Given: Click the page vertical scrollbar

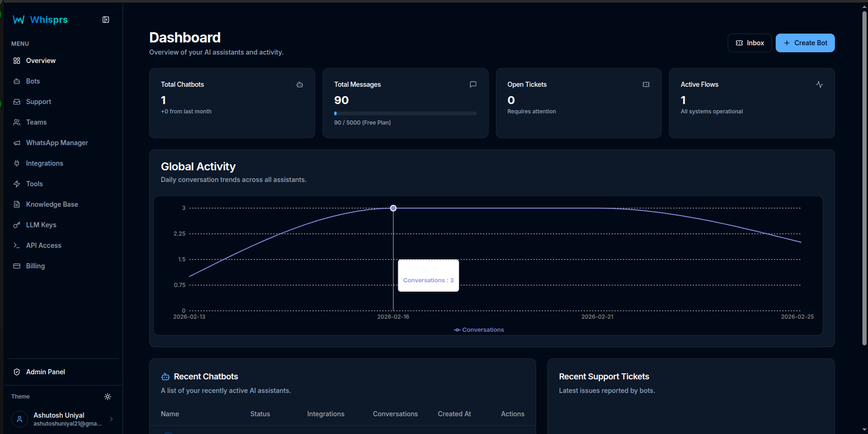Looking at the screenshot, I should pyautogui.click(x=864, y=177).
